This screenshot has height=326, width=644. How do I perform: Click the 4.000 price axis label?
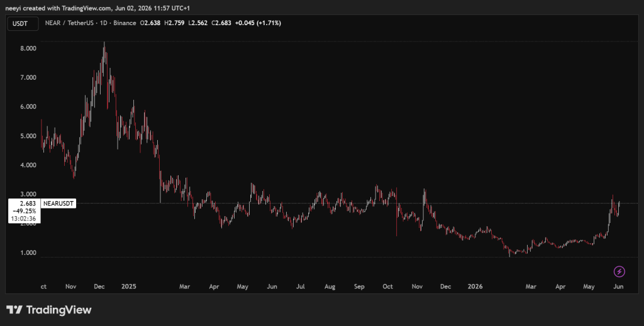point(28,165)
